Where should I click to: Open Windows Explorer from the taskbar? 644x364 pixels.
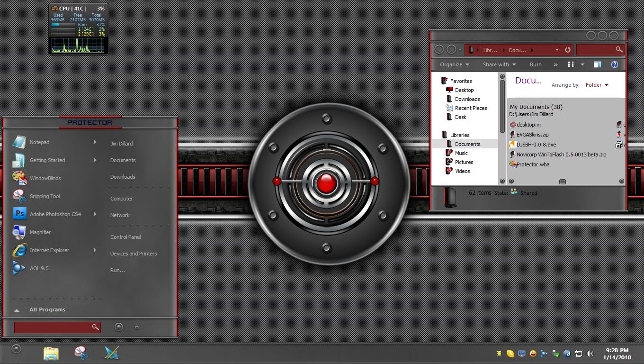(x=51, y=353)
